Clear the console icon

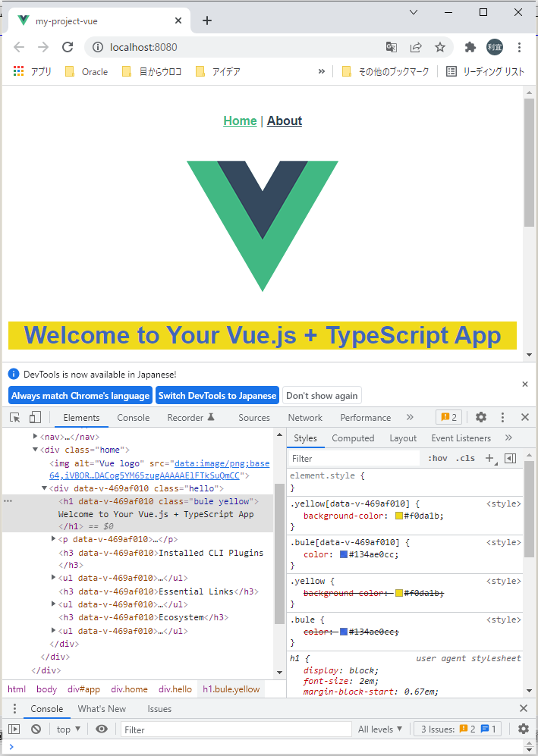(x=36, y=729)
